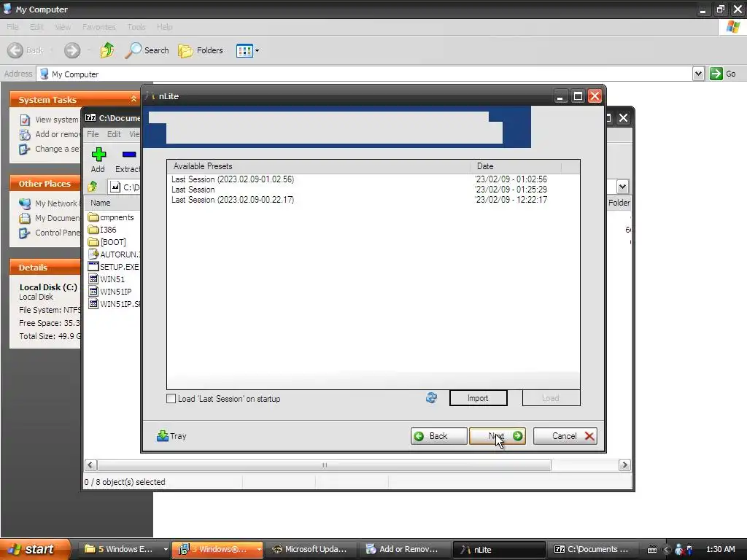Click the 7-Zip scrollbar right arrow
The image size is (747, 560).
624,465
